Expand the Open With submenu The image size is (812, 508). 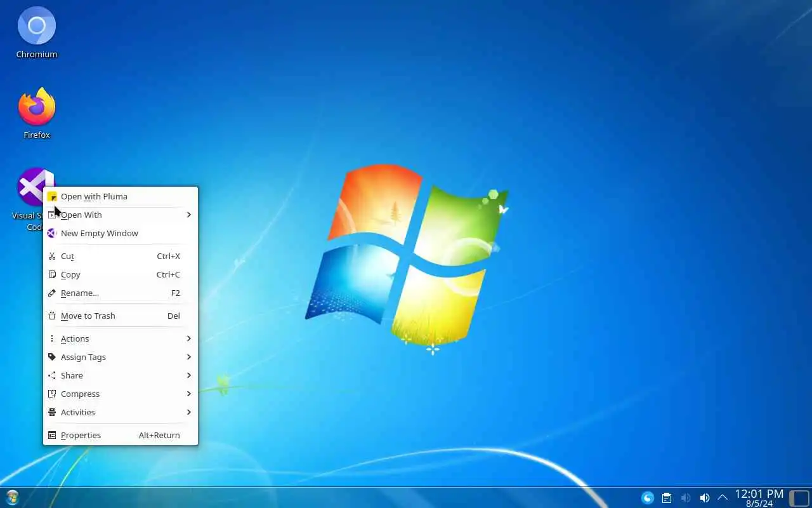pyautogui.click(x=121, y=215)
